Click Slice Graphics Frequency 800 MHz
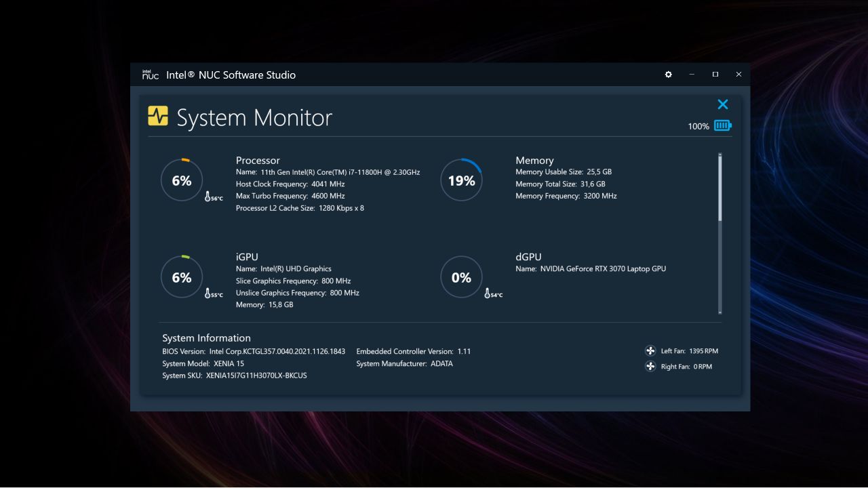 [x=293, y=281]
